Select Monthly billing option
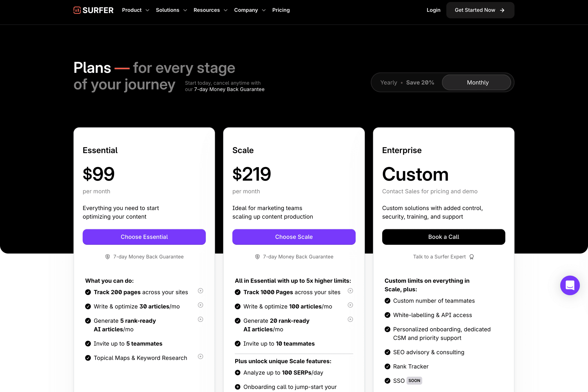 coord(478,83)
